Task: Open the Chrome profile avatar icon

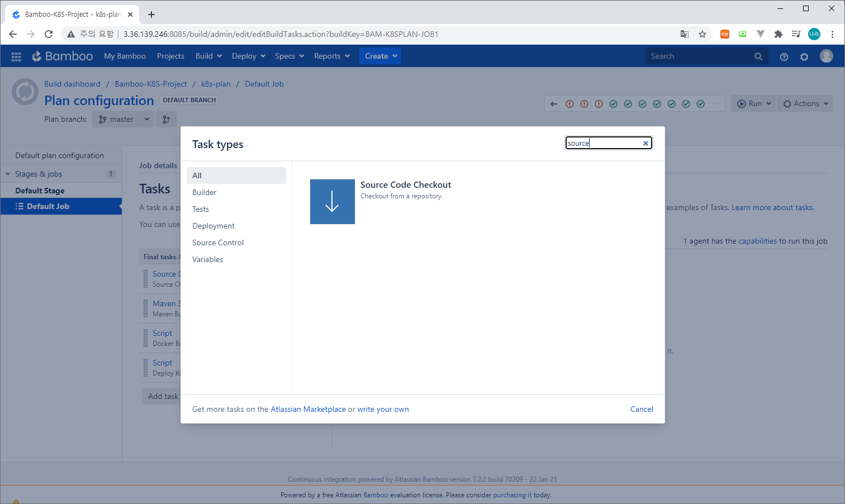Action: (814, 34)
